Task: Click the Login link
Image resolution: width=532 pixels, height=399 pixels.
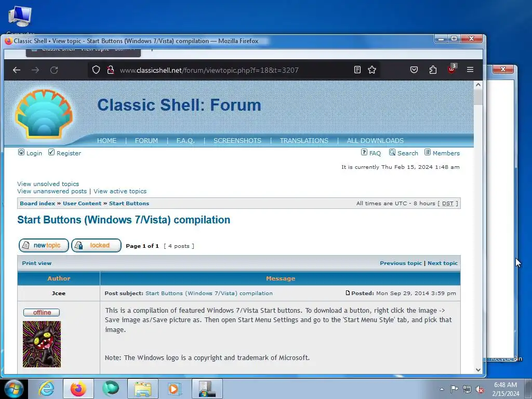Action: point(34,153)
